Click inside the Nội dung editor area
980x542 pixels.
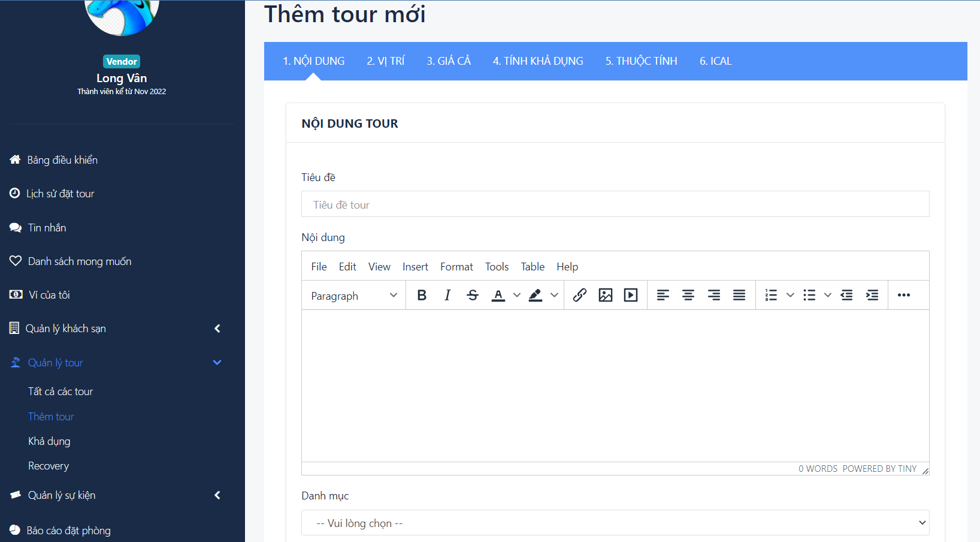coord(615,386)
